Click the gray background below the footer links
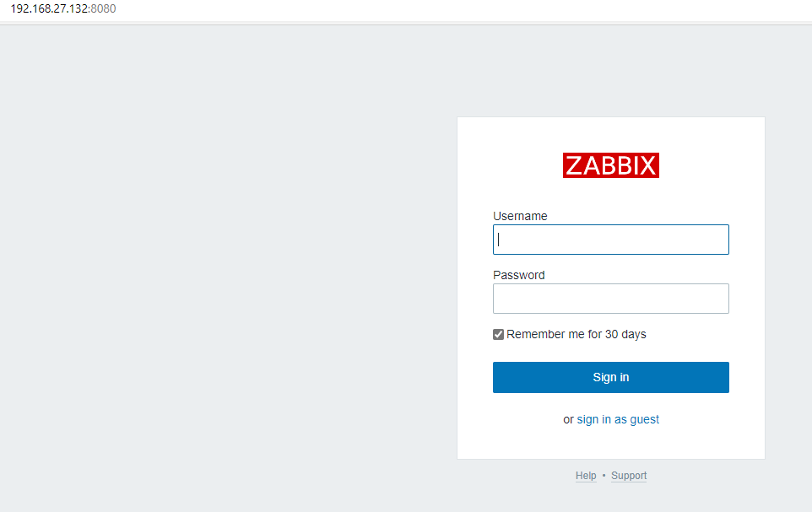The width and height of the screenshot is (812, 512). click(x=610, y=498)
